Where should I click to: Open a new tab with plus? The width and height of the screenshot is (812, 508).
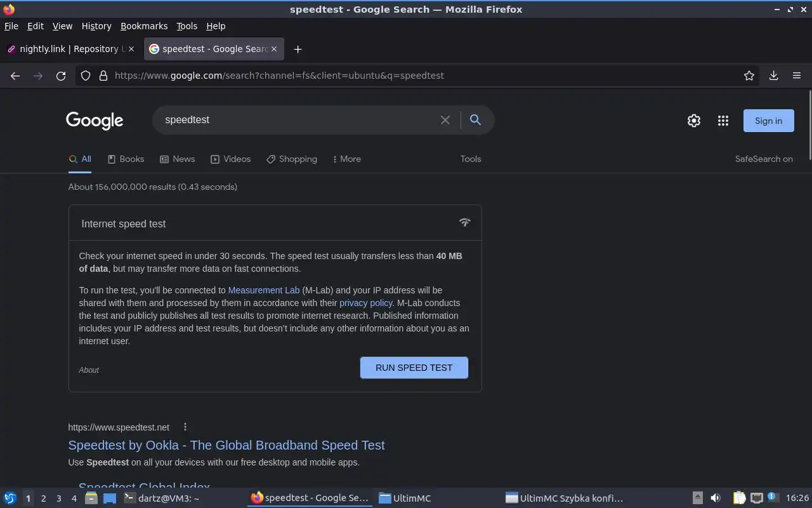298,49
